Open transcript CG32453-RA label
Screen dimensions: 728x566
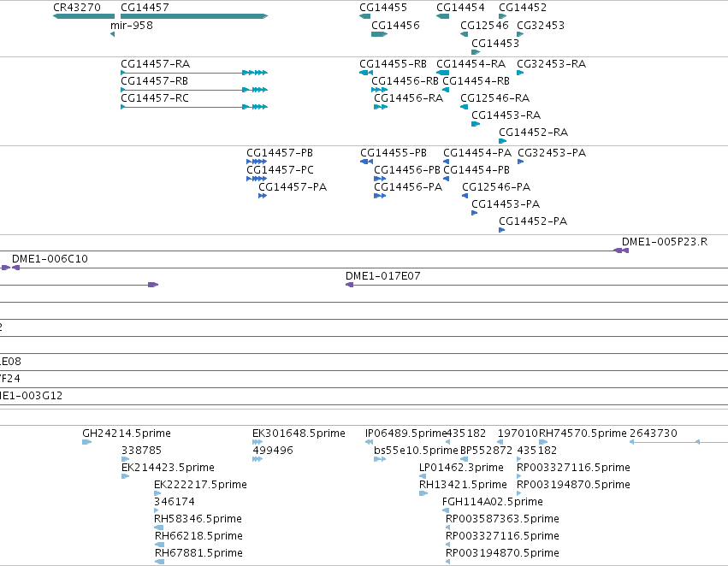[551, 64]
